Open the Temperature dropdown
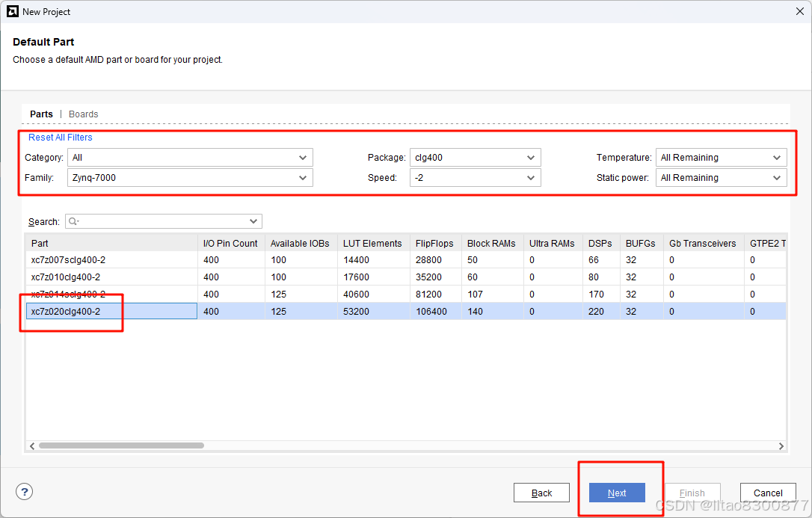 click(x=722, y=157)
